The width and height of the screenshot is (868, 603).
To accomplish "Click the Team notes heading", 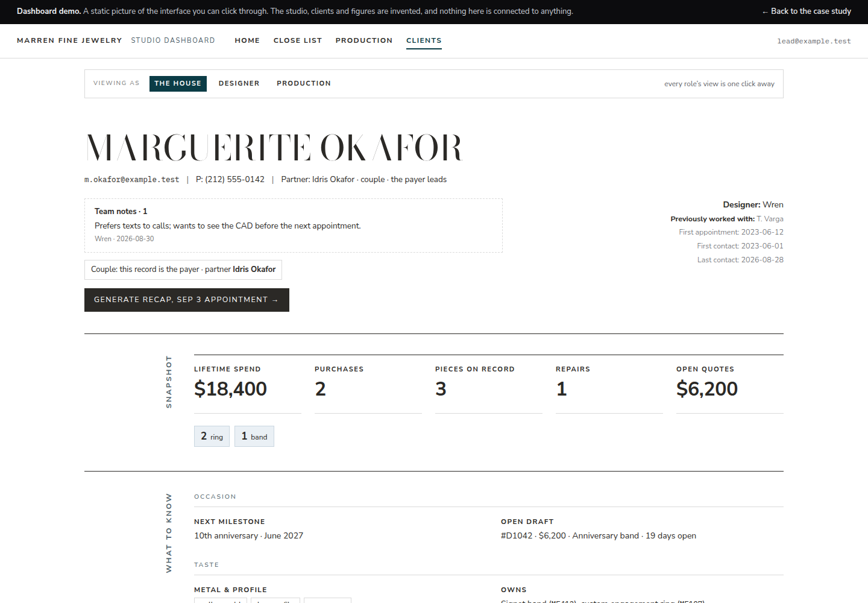I will tap(121, 212).
